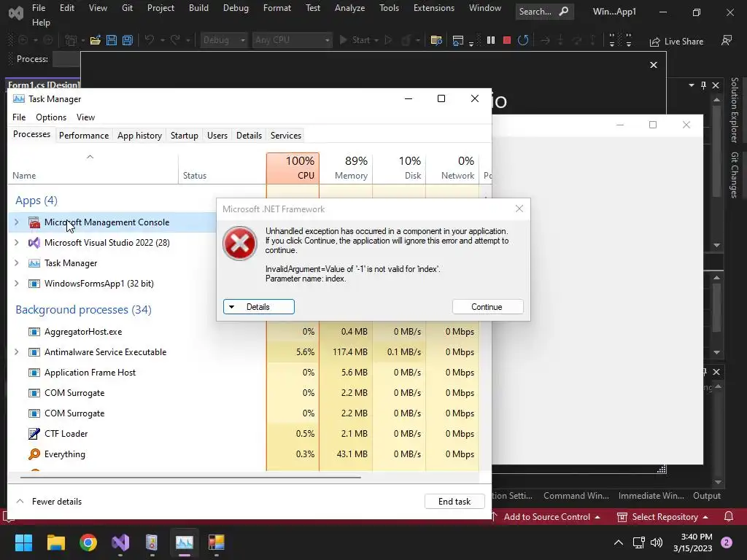Expand the Microsoft Management Console row
Image resolution: width=747 pixels, height=560 pixels.
click(x=17, y=222)
